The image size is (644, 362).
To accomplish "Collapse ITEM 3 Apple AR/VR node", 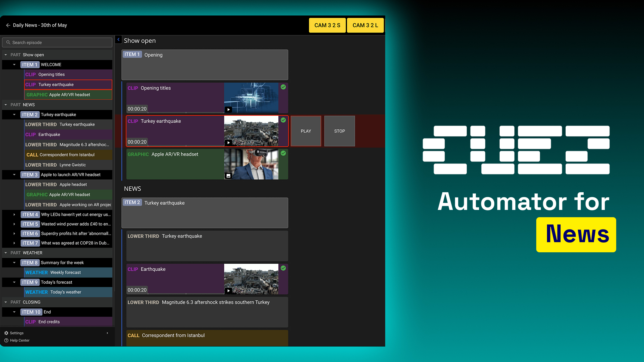I will (14, 175).
